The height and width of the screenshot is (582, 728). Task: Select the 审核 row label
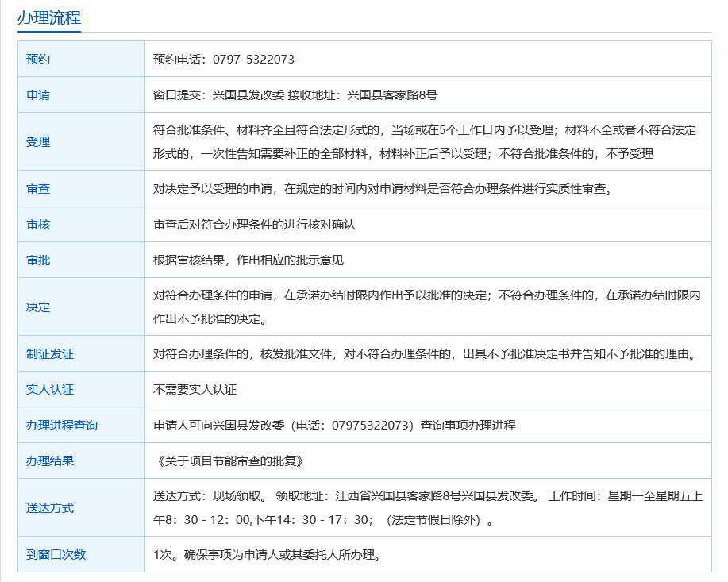coord(38,225)
